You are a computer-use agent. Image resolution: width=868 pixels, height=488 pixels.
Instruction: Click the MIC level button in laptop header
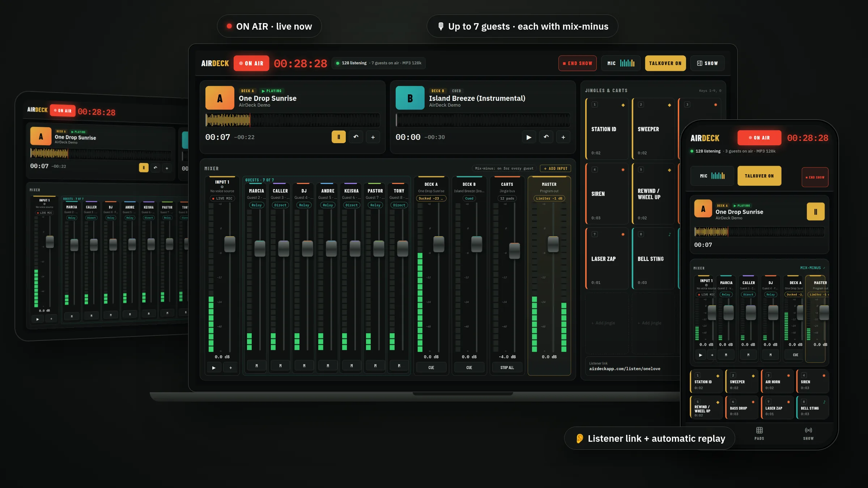click(621, 63)
